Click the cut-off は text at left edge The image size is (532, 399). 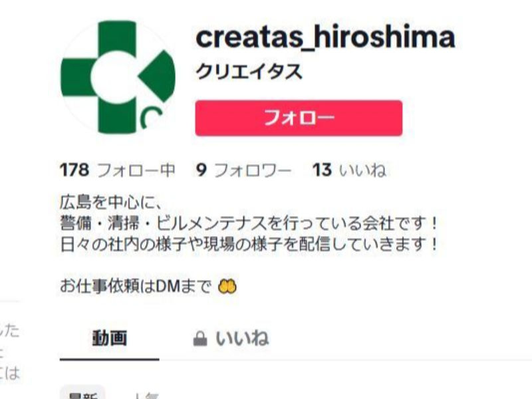(x=10, y=374)
